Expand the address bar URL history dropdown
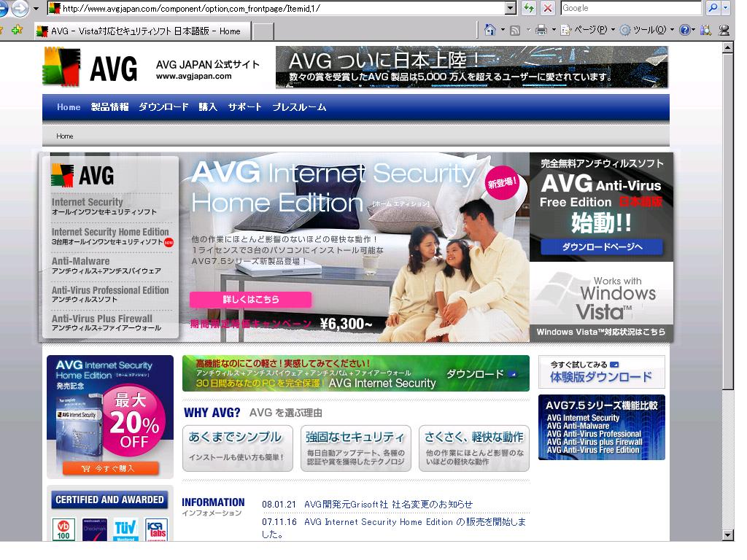 pyautogui.click(x=510, y=8)
